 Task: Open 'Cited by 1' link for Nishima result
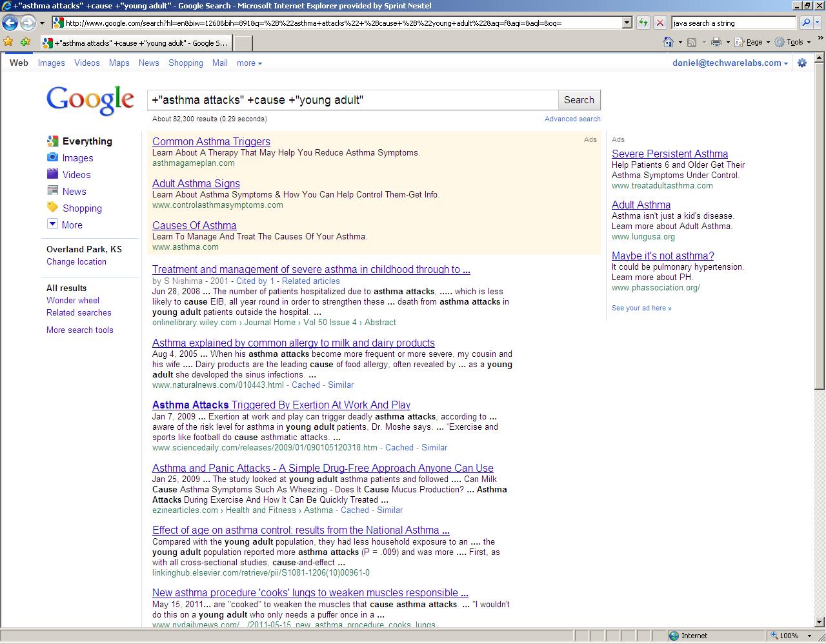click(x=255, y=281)
